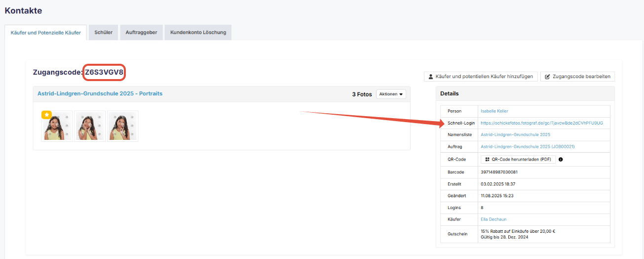Click QR-Code herunterladen (PDF) button

pos(518,159)
